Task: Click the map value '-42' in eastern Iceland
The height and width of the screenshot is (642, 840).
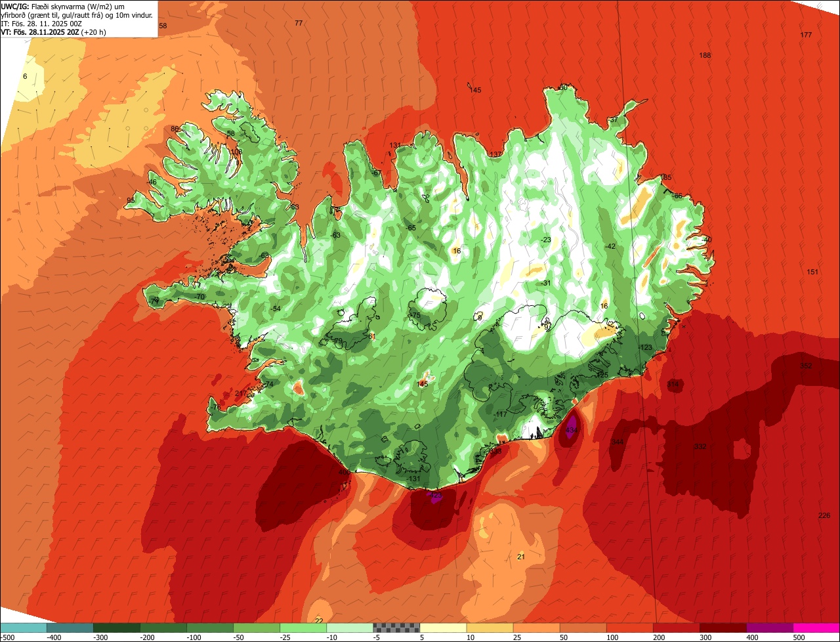Action: (x=610, y=246)
